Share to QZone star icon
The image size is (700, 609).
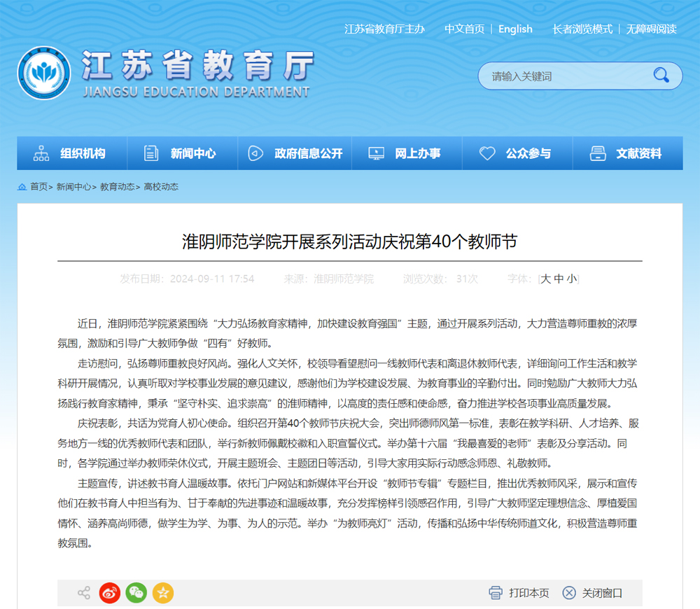[x=163, y=593]
